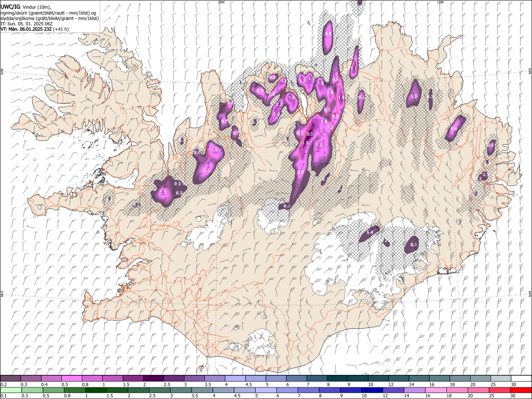Select the 1.4 value label on the map

(276, 114)
